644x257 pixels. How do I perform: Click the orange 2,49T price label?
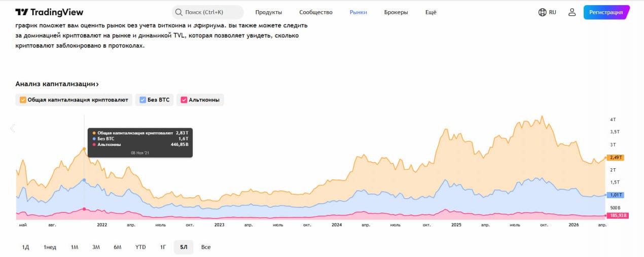[x=616, y=158]
